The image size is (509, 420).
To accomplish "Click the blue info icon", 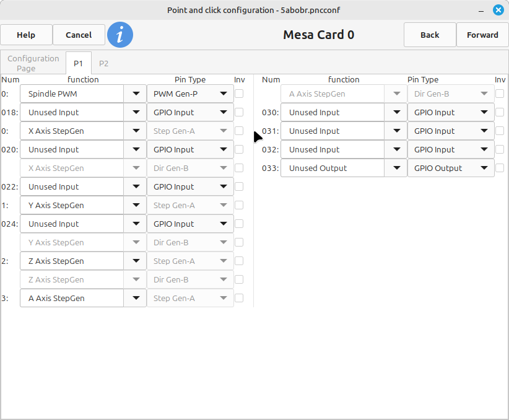I will coord(120,35).
